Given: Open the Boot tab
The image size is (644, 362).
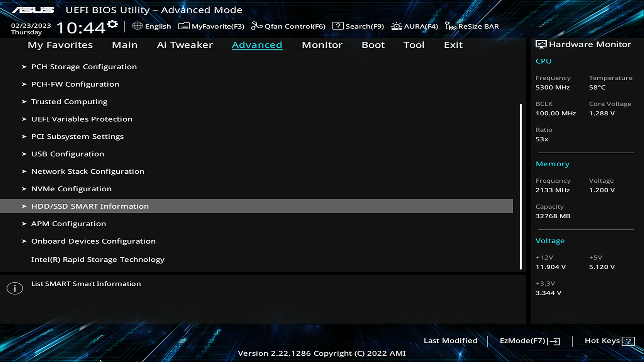Looking at the screenshot, I should point(373,45).
